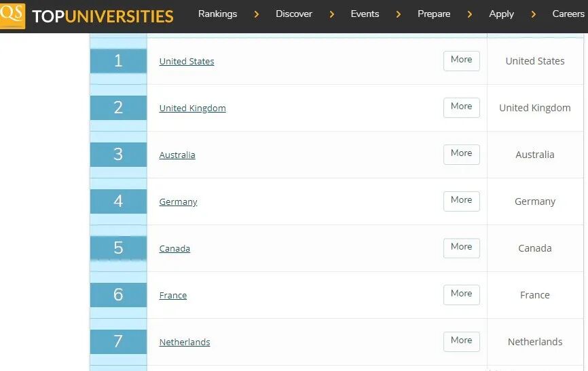Select United Kingdom in location column
This screenshot has height=371, width=588.
click(x=535, y=108)
